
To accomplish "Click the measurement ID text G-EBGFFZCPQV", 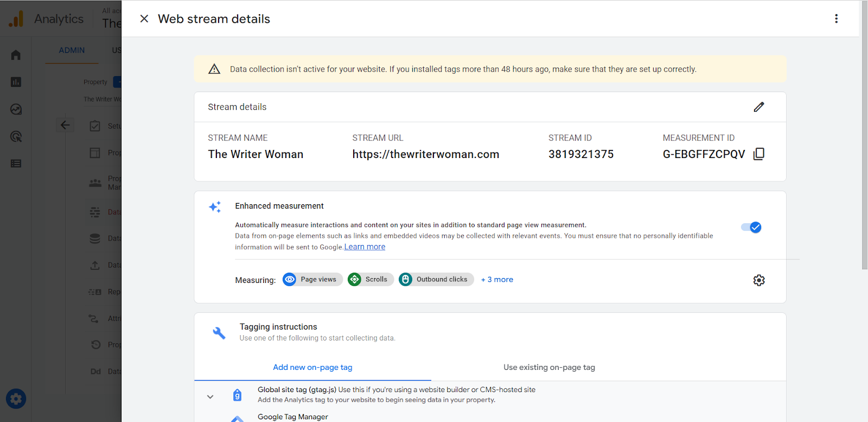I will [x=704, y=154].
